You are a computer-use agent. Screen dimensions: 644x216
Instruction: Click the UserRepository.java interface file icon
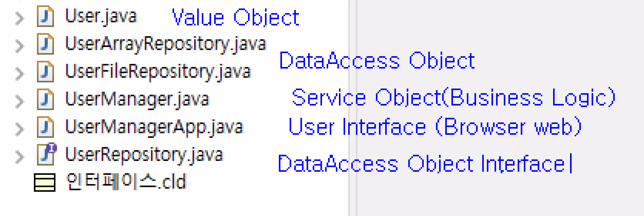(x=46, y=155)
